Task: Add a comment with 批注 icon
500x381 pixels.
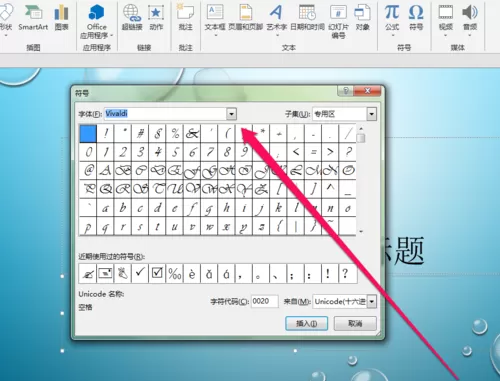Action: click(185, 12)
